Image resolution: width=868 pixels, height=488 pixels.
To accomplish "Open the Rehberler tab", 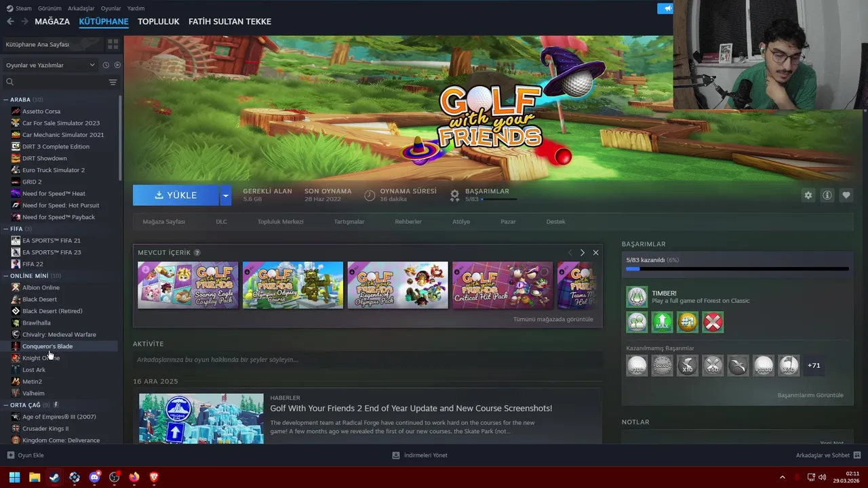I will (x=408, y=222).
